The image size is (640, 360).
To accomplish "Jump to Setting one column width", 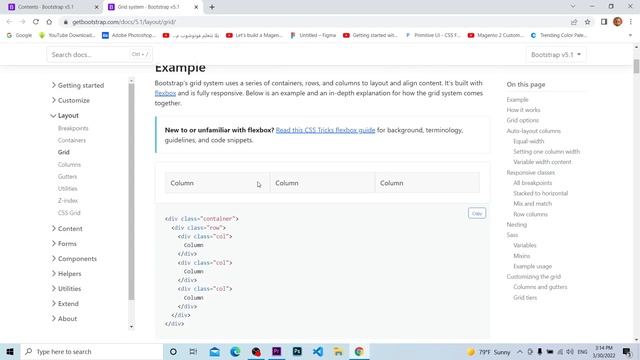I will 547,152.
